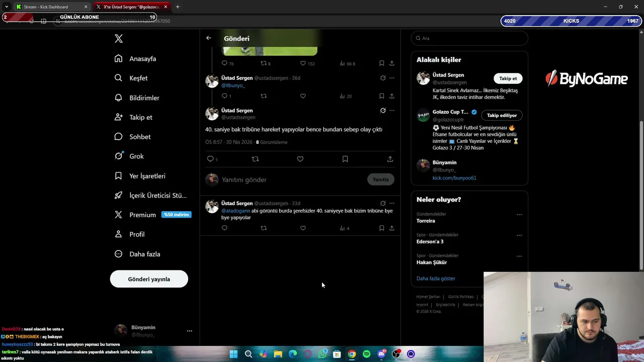Image resolution: width=644 pixels, height=362 pixels.
Task: Open taskbar Search
Action: point(249,354)
